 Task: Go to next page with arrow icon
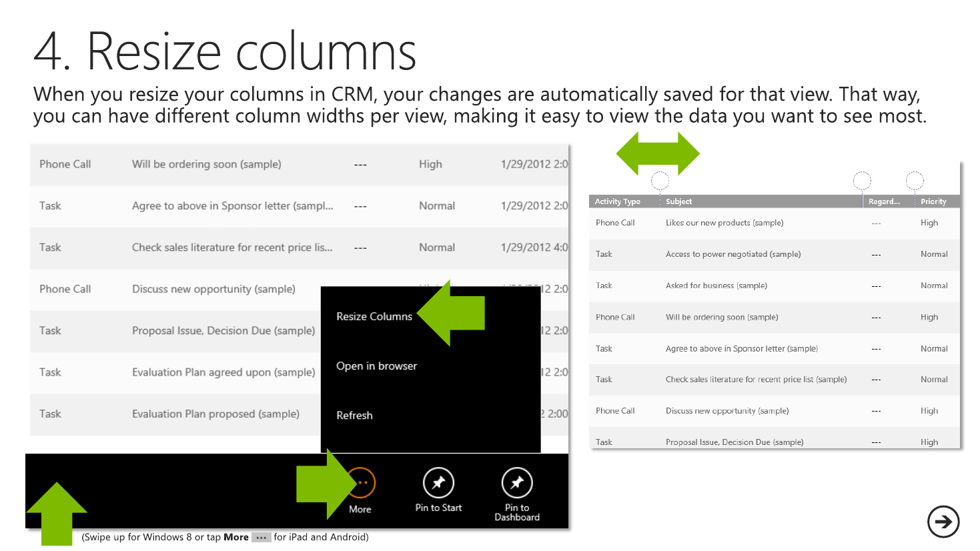[943, 522]
